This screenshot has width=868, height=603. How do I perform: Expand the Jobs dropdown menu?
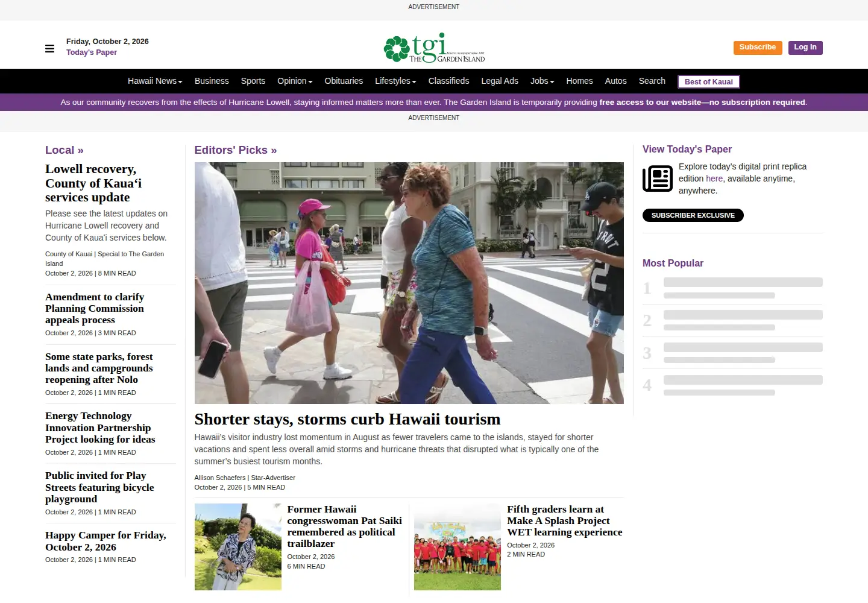(x=542, y=81)
